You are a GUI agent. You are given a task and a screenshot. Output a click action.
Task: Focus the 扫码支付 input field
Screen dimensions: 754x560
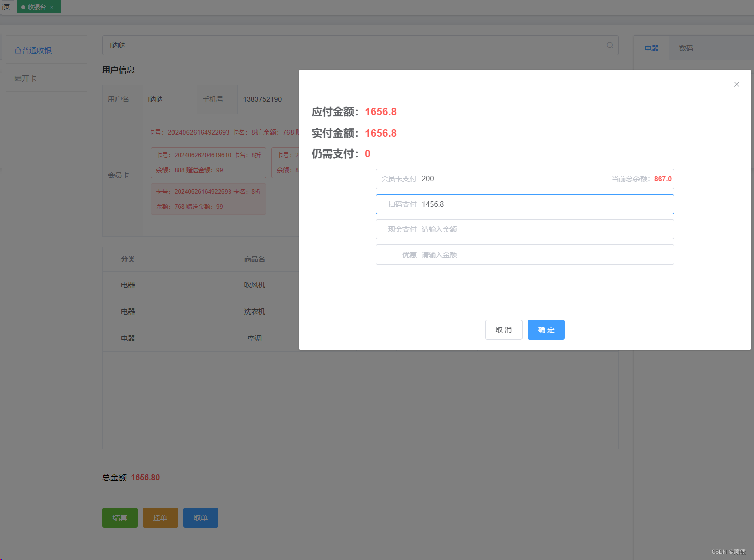pos(525,204)
